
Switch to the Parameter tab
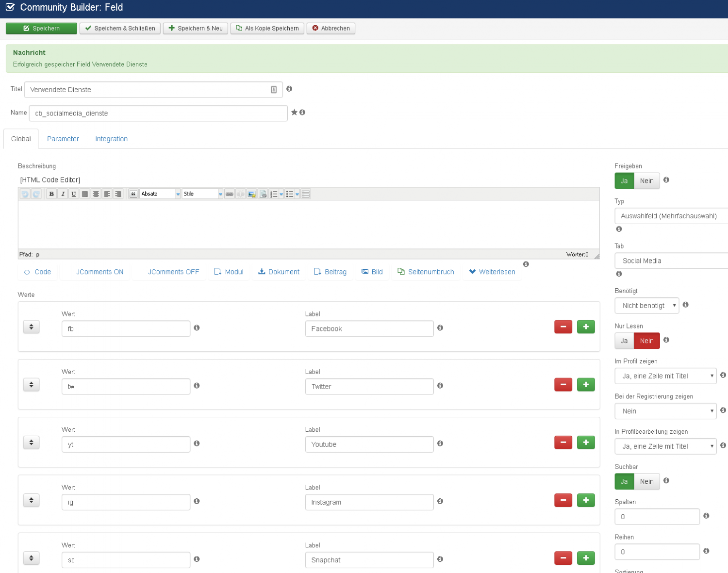coord(63,139)
